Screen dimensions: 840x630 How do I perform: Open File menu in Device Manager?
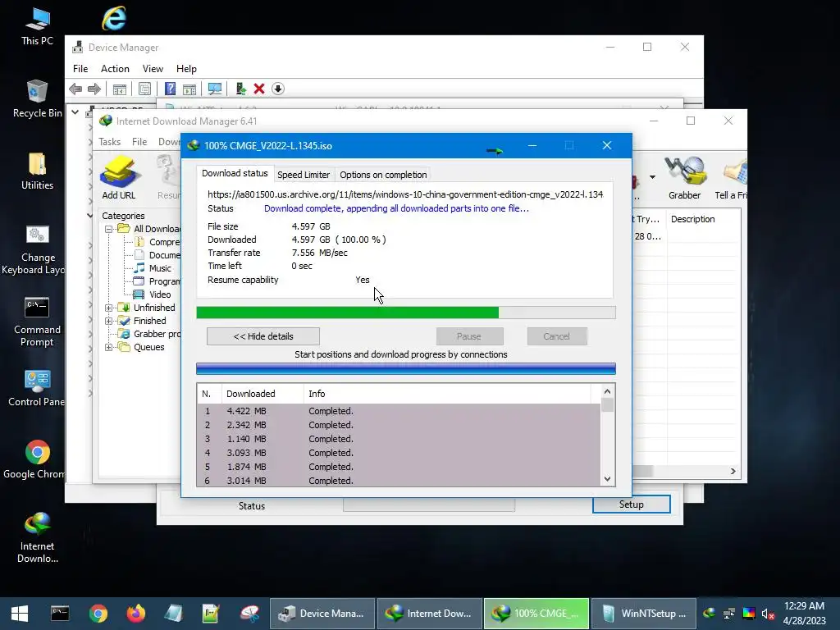tap(80, 69)
